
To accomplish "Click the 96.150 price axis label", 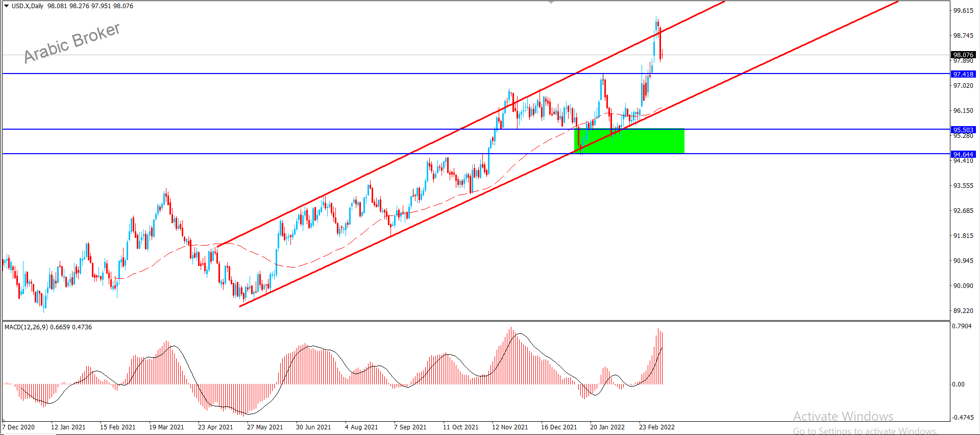I will (x=963, y=111).
